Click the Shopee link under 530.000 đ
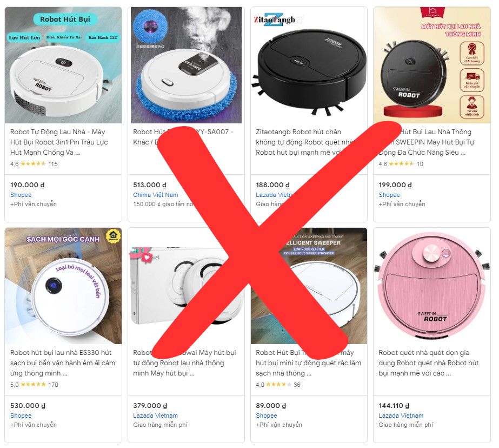The width and height of the screenshot is (499, 448). pyautogui.click(x=21, y=416)
